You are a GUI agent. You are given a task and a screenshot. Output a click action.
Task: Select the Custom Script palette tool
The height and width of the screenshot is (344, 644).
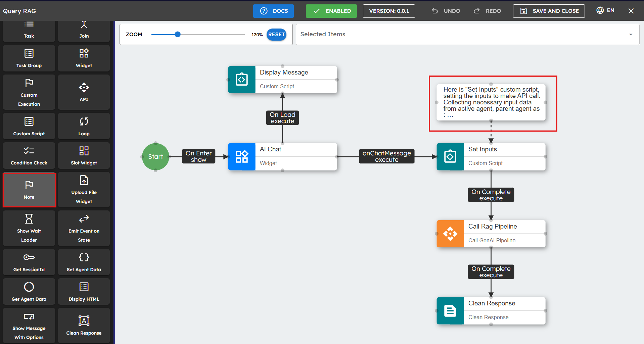[x=29, y=126]
